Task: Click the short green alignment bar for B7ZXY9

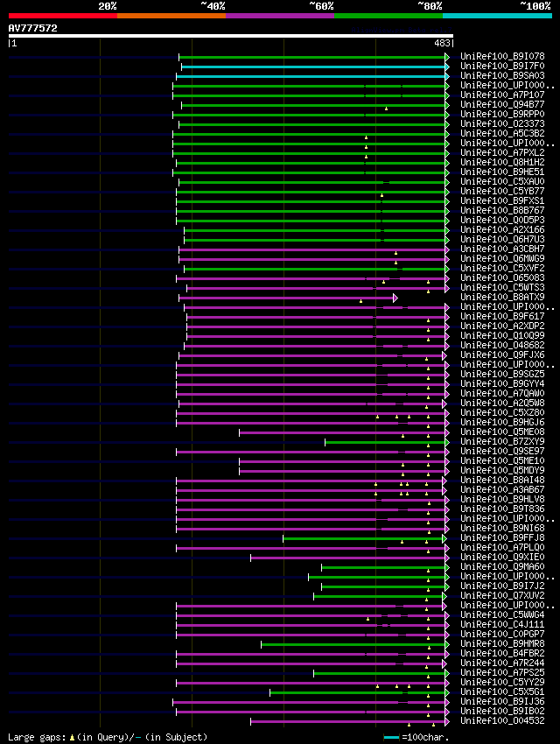Action: point(386,443)
